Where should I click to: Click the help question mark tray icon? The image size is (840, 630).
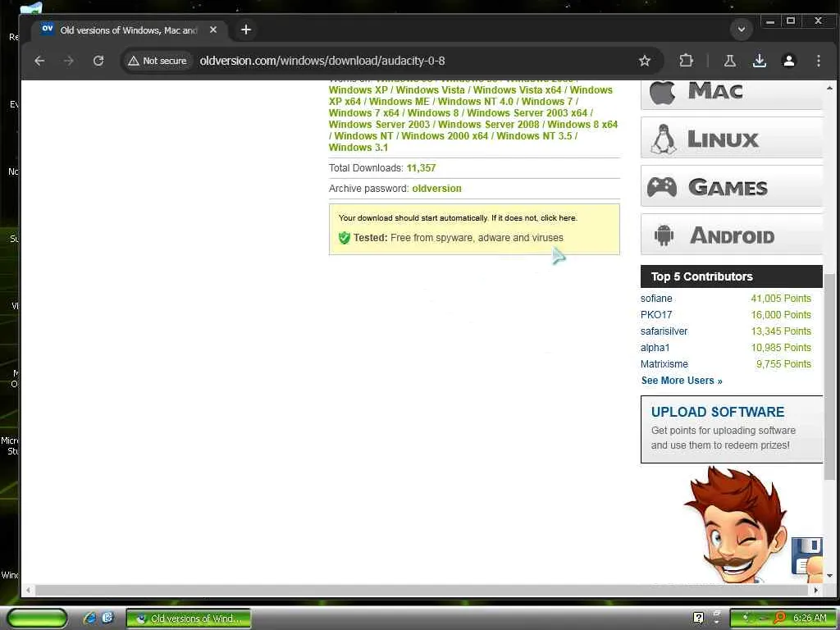click(x=698, y=618)
